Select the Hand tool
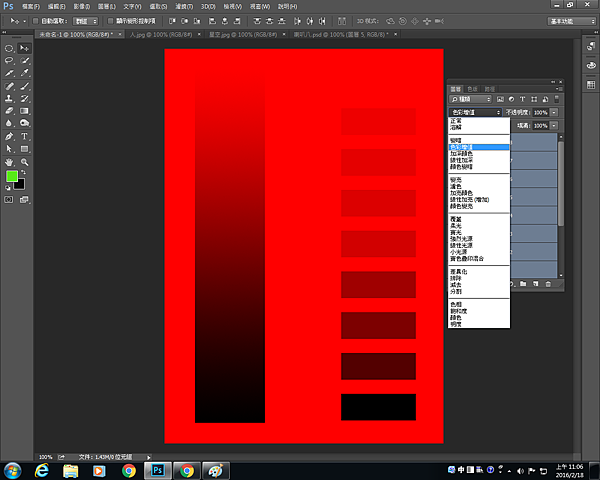This screenshot has width=600, height=480. [x=9, y=161]
